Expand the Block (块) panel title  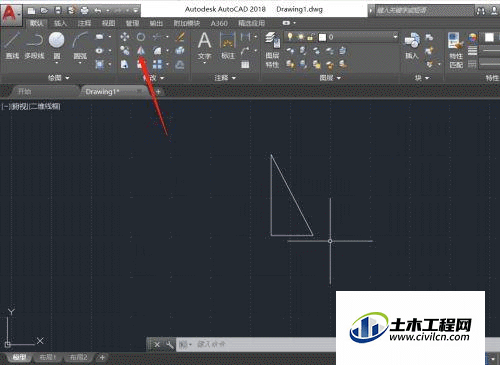[422, 78]
